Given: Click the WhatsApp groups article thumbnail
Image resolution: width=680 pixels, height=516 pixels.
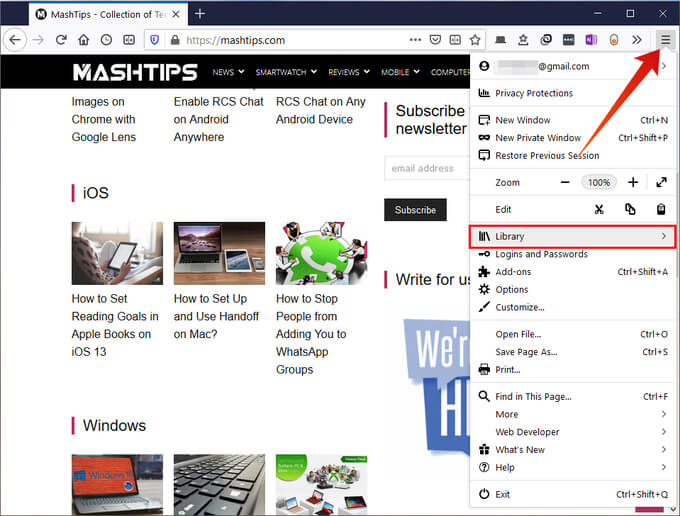Looking at the screenshot, I should [321, 253].
